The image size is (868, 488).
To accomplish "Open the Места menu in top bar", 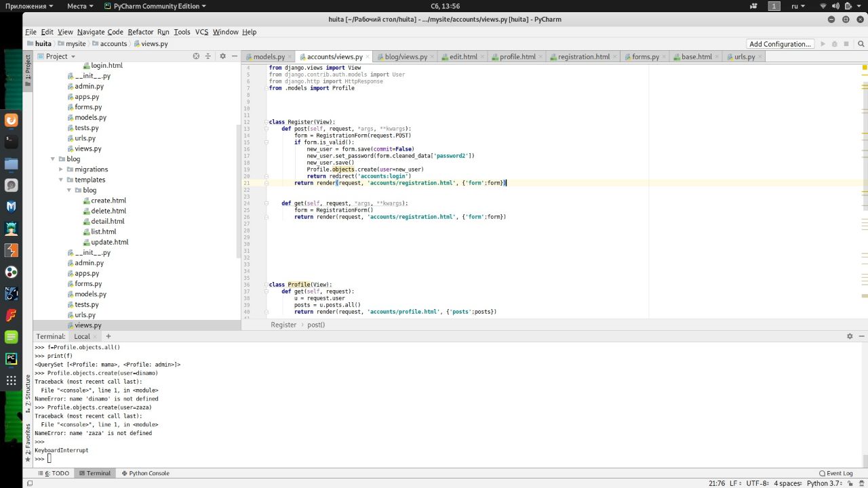I will 81,6.
